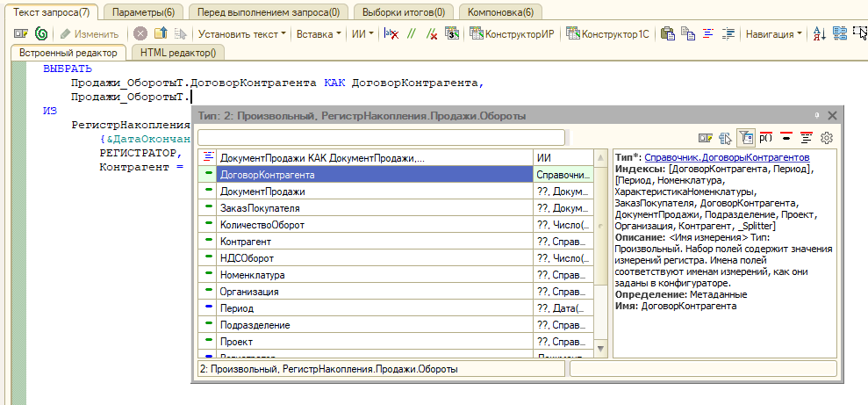Open the КонструкторИР query builder

pyautogui.click(x=513, y=34)
